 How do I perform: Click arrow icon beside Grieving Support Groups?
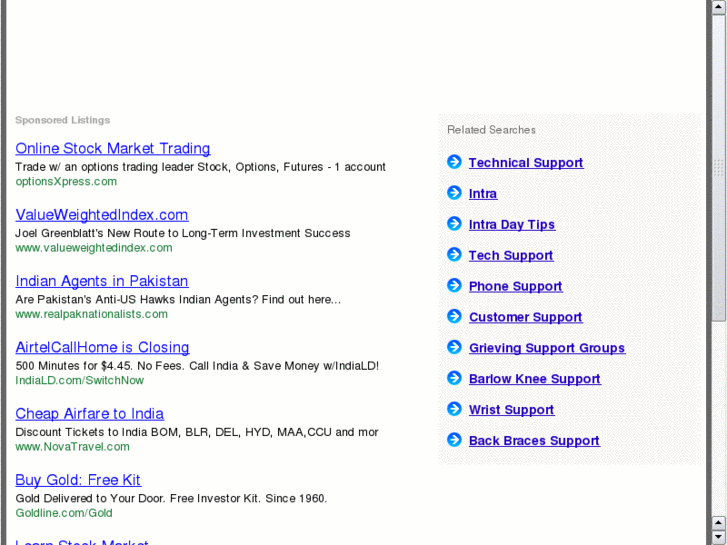click(x=454, y=347)
